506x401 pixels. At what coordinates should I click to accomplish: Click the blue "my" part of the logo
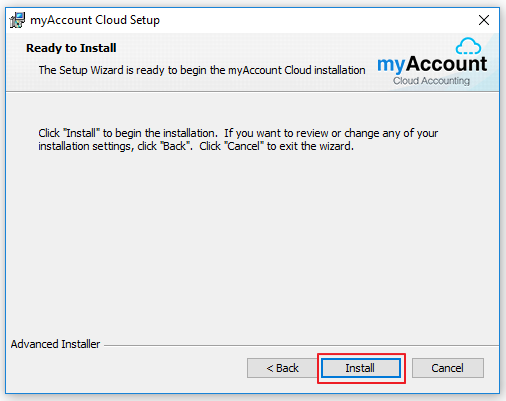391,65
